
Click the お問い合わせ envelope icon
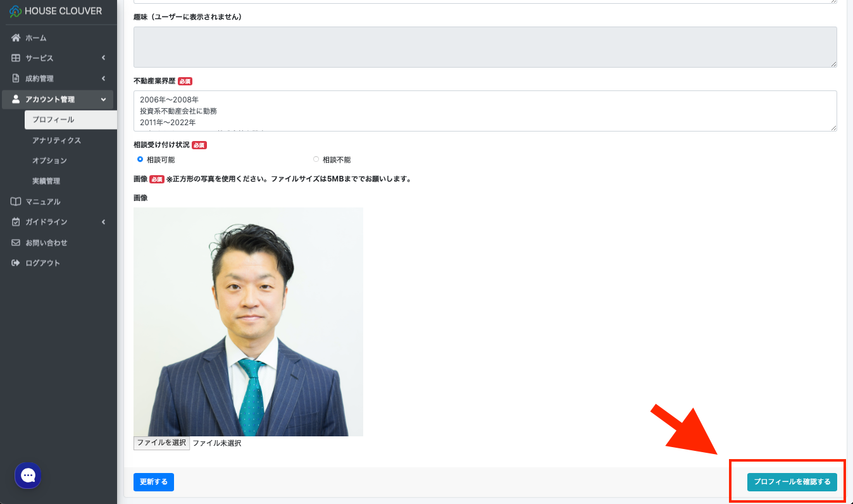pyautogui.click(x=16, y=243)
